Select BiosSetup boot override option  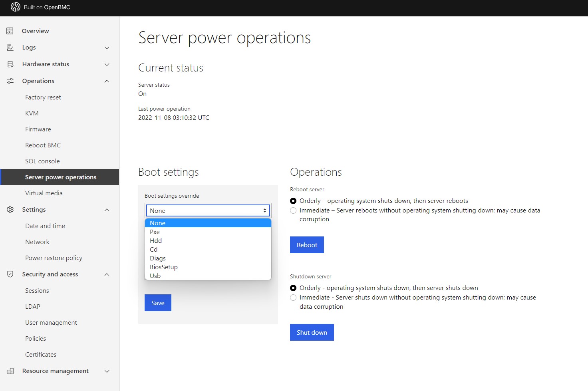(x=164, y=267)
